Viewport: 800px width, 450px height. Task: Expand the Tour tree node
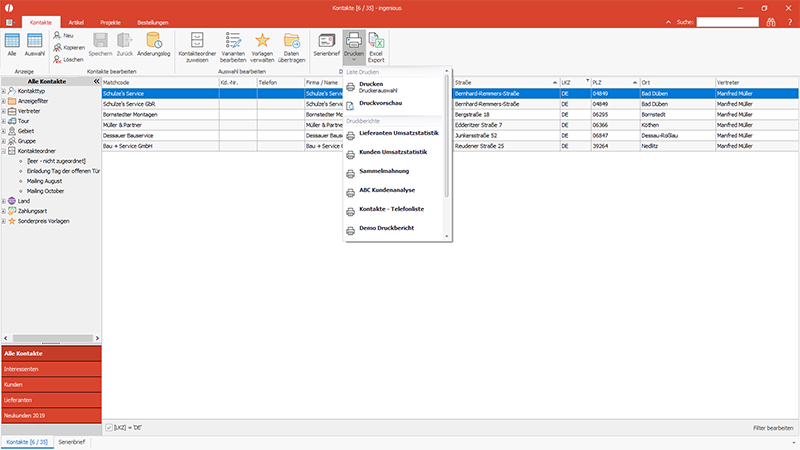tap(4, 121)
